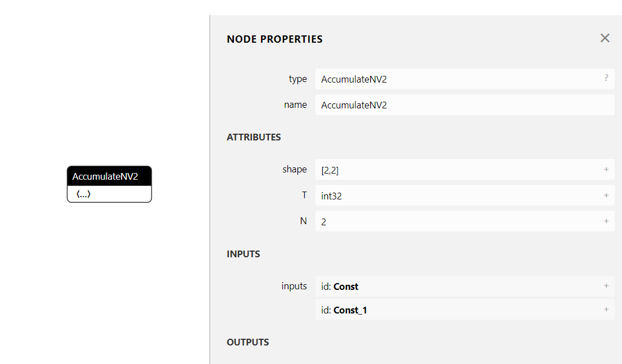
Task: Expand the Const_1 input plus icon
Action: 606,309
